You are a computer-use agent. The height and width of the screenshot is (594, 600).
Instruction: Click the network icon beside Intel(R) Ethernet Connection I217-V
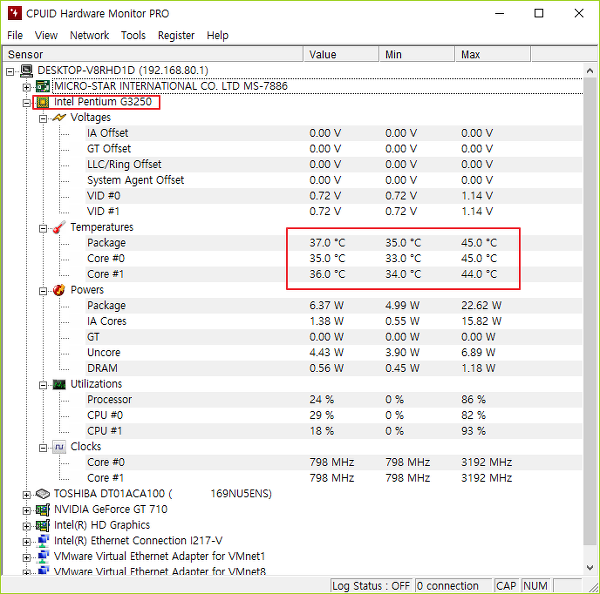coord(42,541)
